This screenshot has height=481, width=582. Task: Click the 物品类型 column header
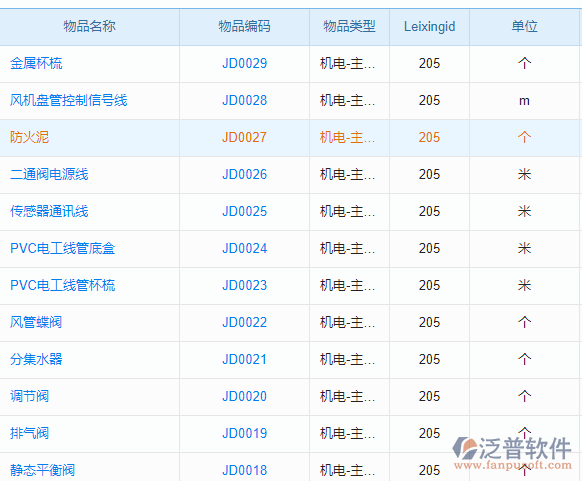click(349, 26)
